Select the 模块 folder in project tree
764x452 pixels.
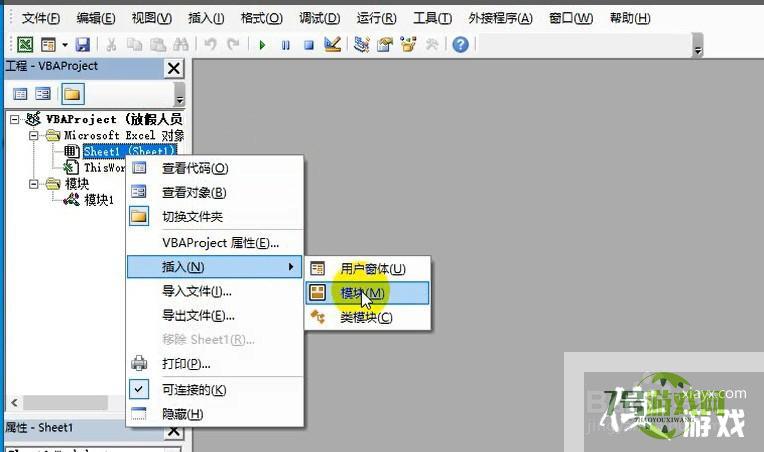(77, 184)
